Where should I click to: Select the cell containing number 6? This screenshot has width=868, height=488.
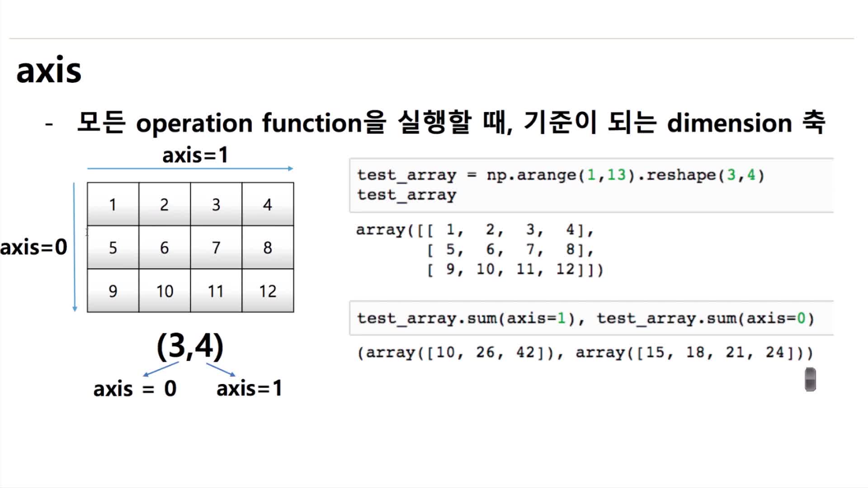[164, 248]
